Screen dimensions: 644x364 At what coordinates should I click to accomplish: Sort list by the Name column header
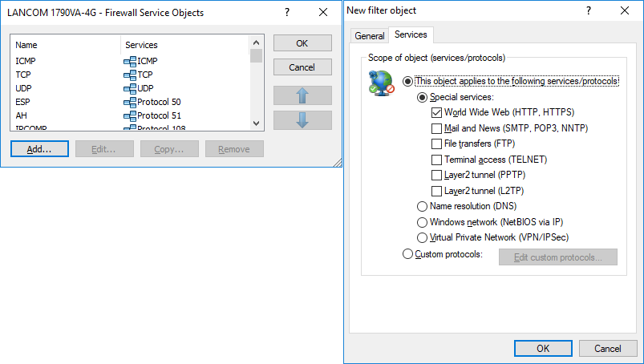[64, 45]
